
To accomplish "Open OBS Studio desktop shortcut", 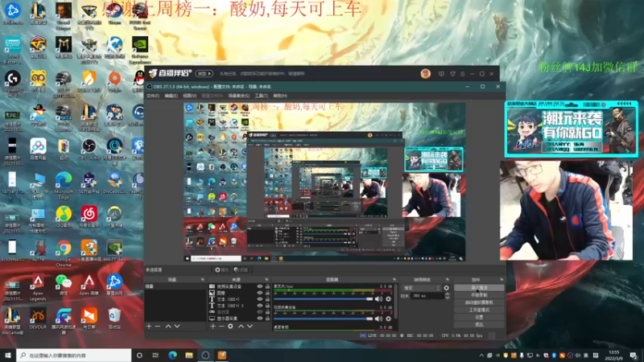I will point(89,150).
